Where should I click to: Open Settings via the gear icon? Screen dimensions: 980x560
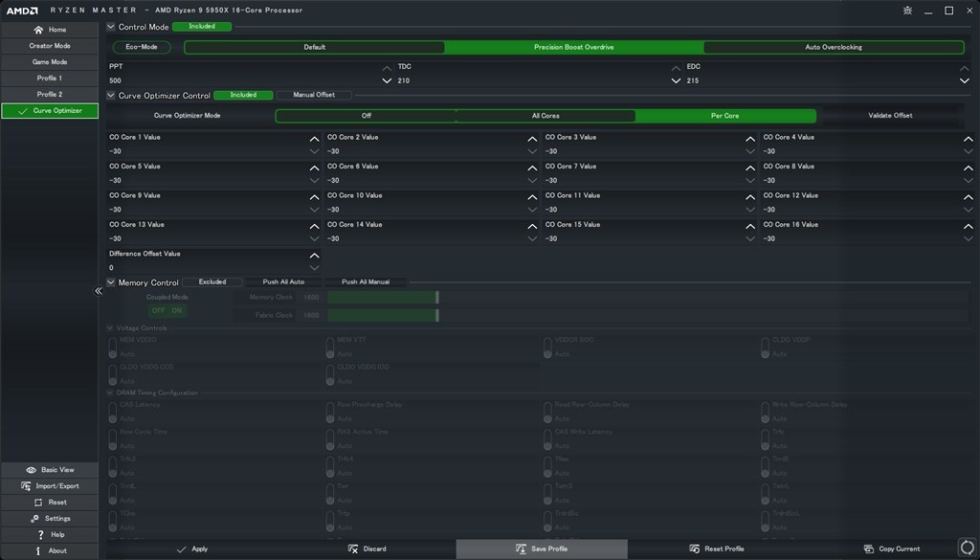(34, 519)
